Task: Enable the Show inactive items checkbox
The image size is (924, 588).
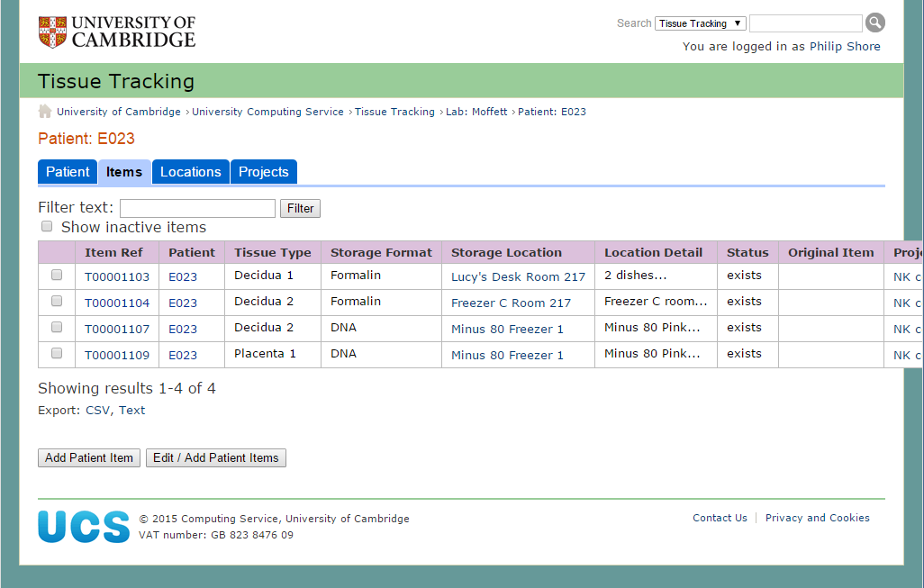Action: click(47, 226)
